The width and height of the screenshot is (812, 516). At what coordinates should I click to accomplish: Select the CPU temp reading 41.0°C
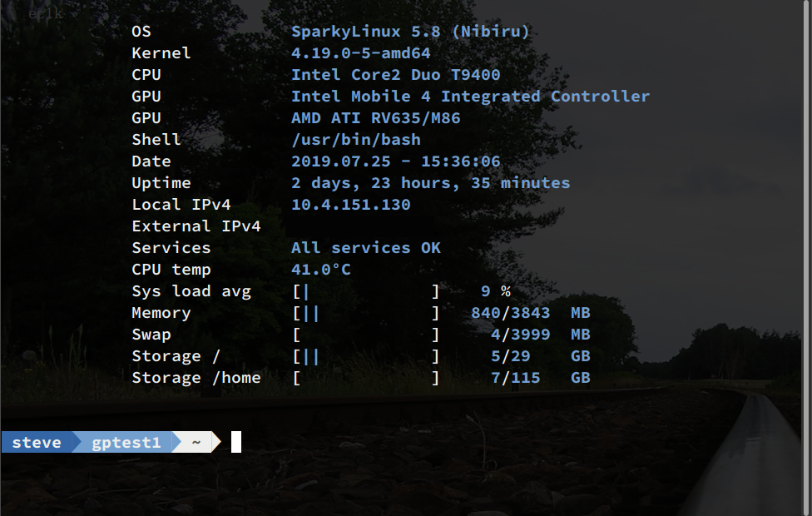320,269
